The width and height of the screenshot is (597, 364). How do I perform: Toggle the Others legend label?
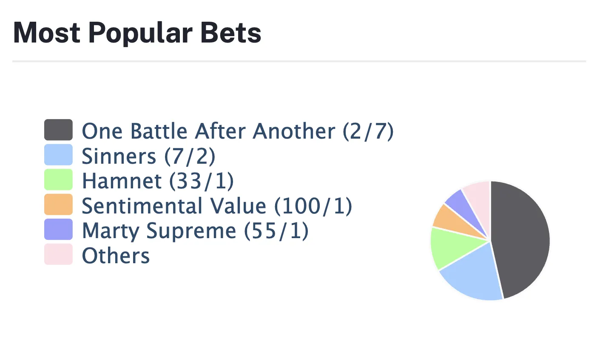116,256
